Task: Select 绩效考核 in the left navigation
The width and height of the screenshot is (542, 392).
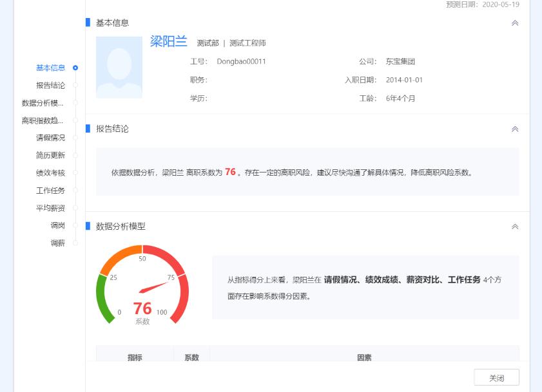Action: coord(50,173)
